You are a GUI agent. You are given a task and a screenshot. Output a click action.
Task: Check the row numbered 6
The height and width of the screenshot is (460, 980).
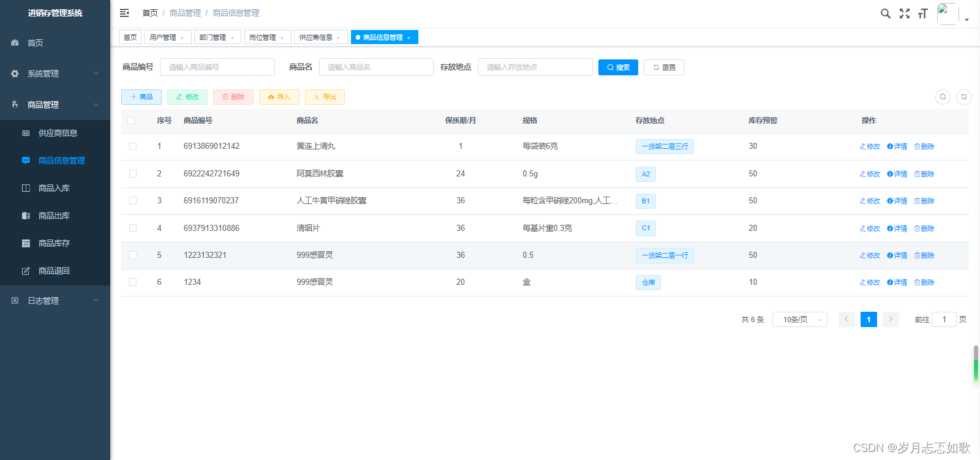coord(133,282)
